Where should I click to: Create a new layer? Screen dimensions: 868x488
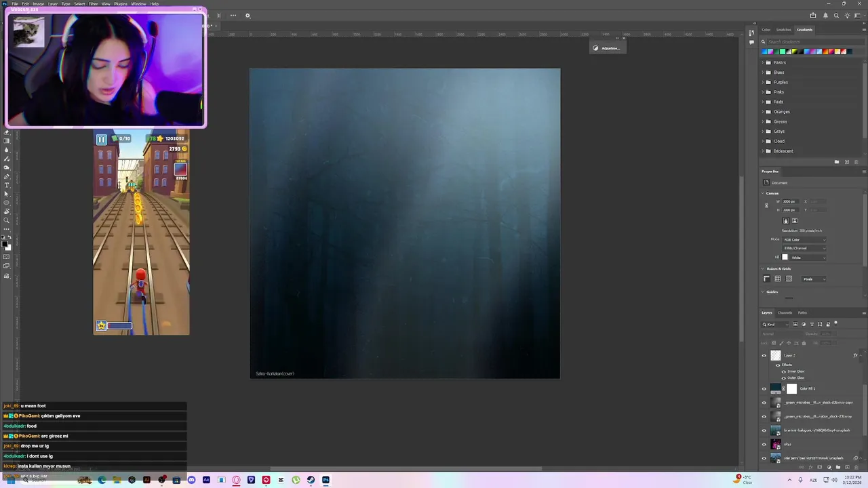(x=848, y=467)
